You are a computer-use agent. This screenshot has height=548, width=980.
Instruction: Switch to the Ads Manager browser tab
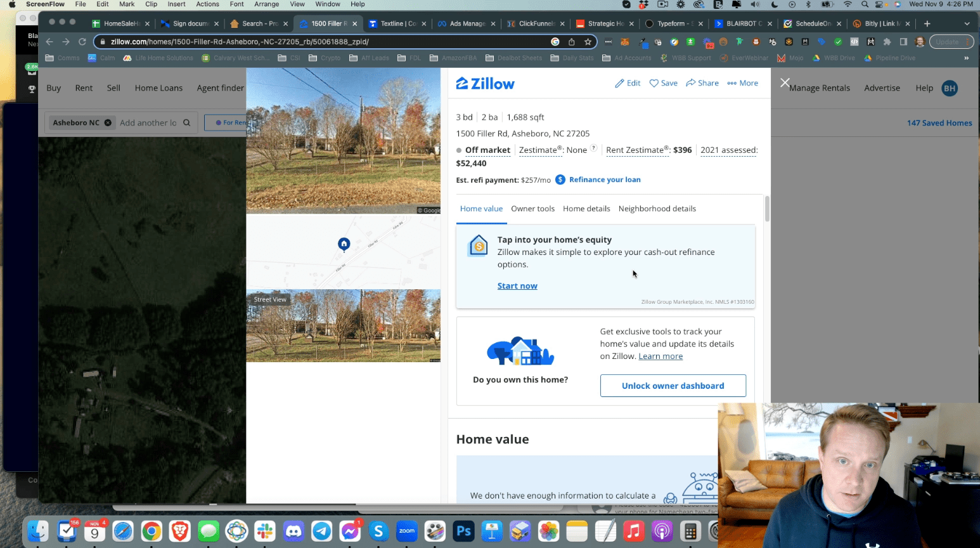pyautogui.click(x=467, y=23)
